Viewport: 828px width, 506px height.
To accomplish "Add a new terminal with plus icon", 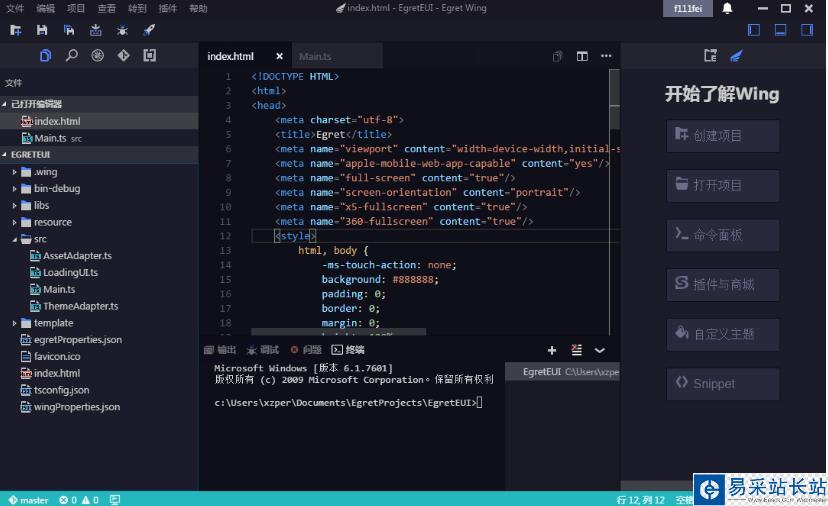I will [552, 350].
